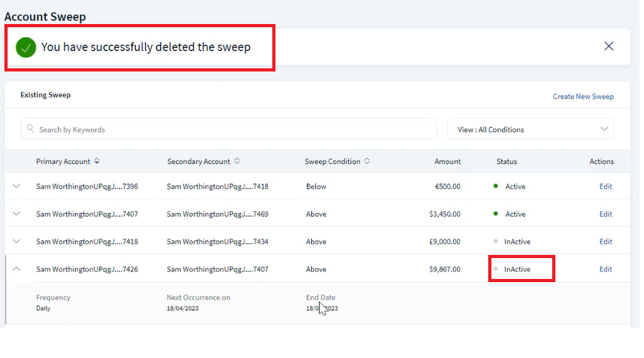Screen dimensions: 644x358
Task: Click the Status column header
Action: [x=507, y=161]
